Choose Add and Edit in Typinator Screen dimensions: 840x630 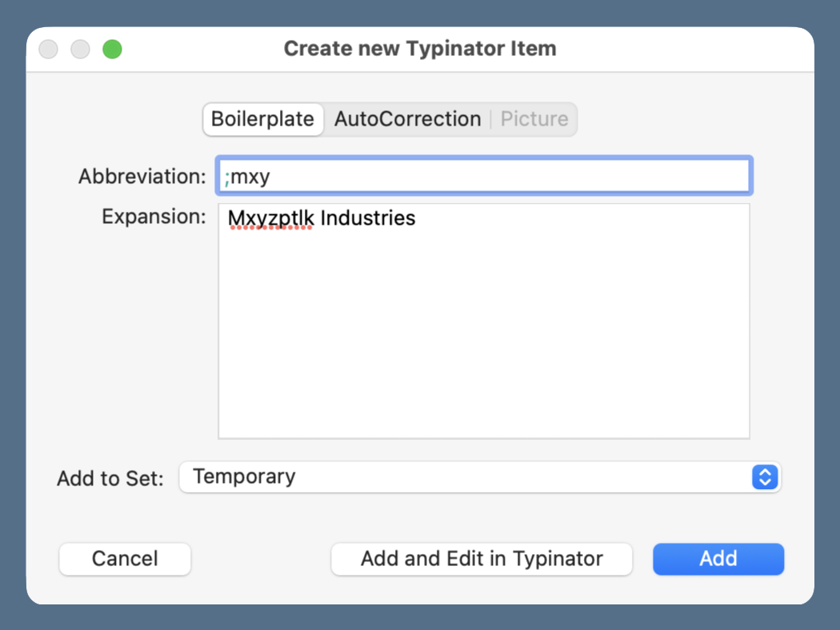[x=481, y=559]
